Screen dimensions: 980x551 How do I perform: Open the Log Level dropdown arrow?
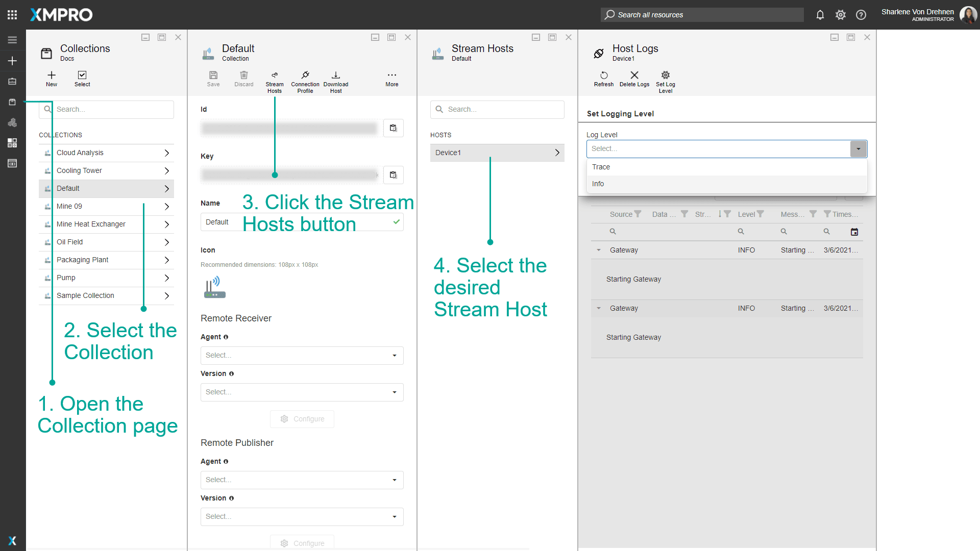[x=859, y=149]
